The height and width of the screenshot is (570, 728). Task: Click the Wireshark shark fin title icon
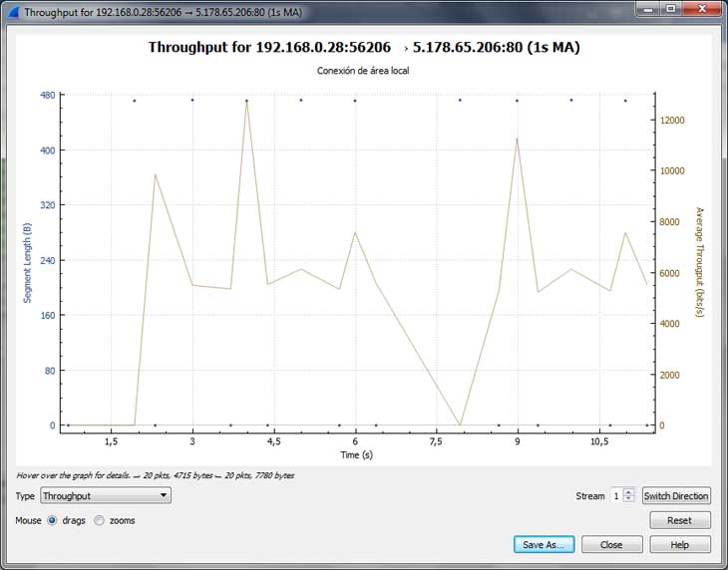[x=13, y=12]
